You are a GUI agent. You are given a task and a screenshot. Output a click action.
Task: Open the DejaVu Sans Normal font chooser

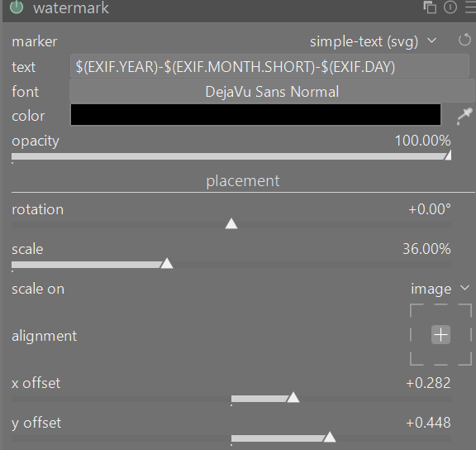coord(272,92)
